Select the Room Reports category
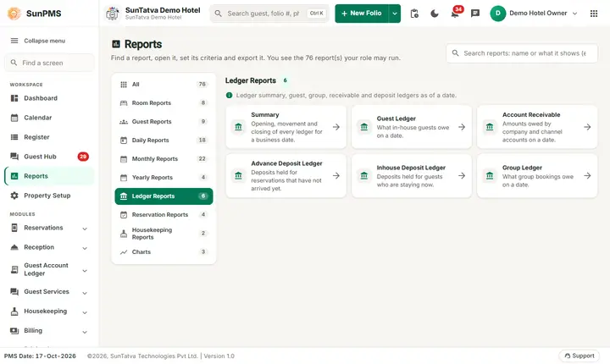The width and height of the screenshot is (610, 364). 164,103
